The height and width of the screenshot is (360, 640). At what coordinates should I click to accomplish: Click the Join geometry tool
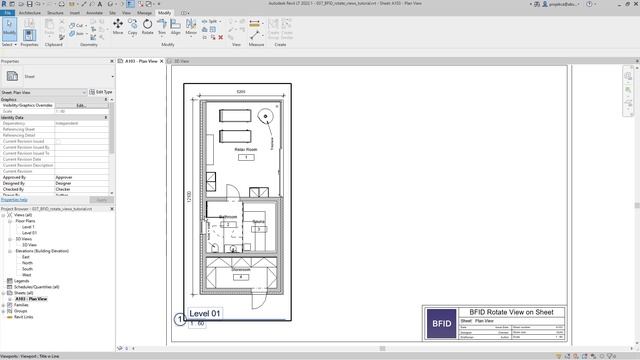[x=77, y=33]
